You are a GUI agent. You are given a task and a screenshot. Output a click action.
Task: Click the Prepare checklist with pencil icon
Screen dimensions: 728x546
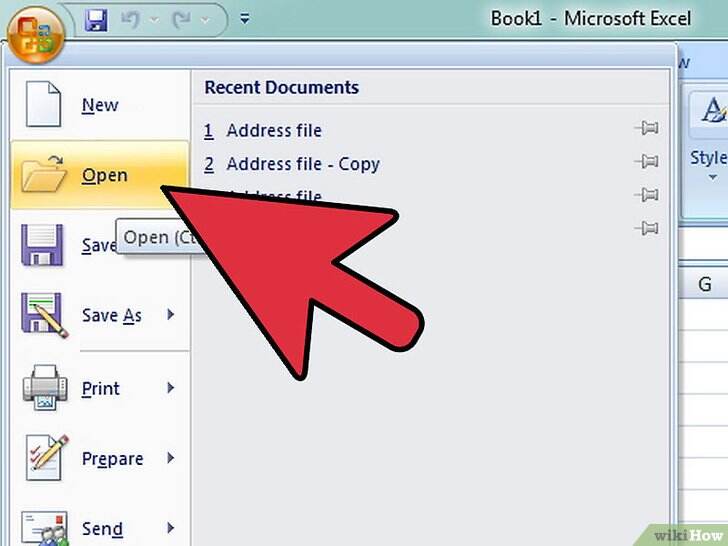46,458
